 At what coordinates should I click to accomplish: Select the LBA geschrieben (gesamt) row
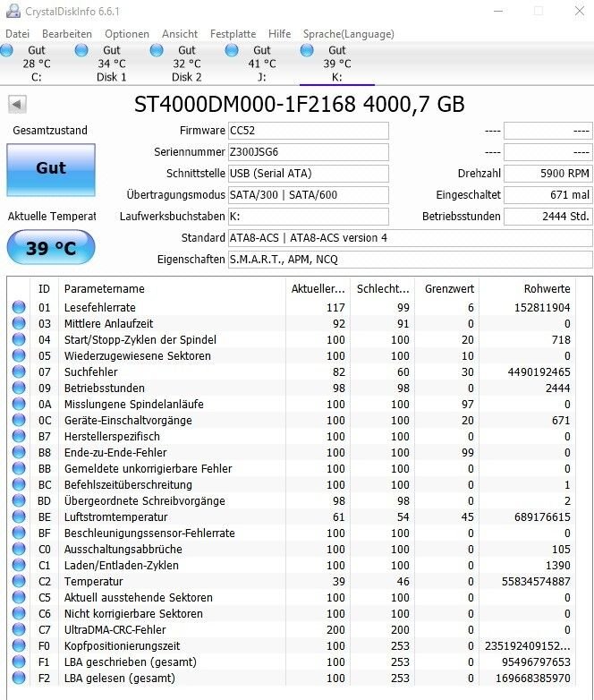click(x=292, y=662)
